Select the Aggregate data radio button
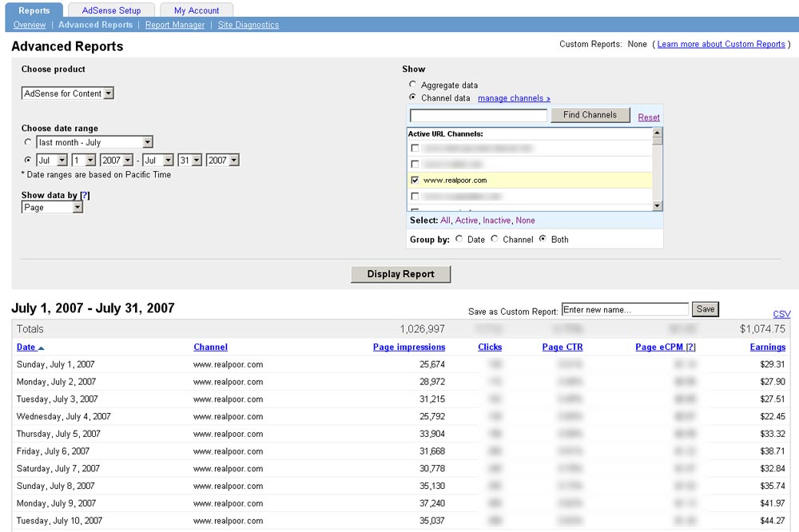Viewport: 799px width, 532px height. pos(412,85)
